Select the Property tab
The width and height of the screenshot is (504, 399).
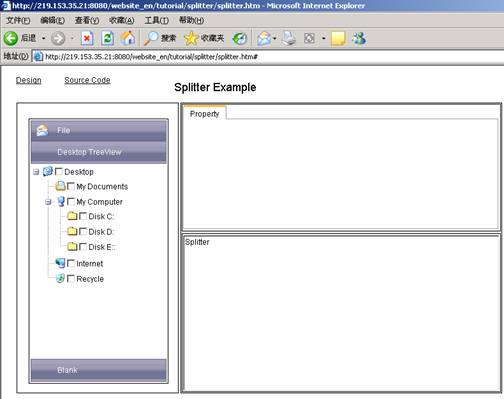click(205, 113)
